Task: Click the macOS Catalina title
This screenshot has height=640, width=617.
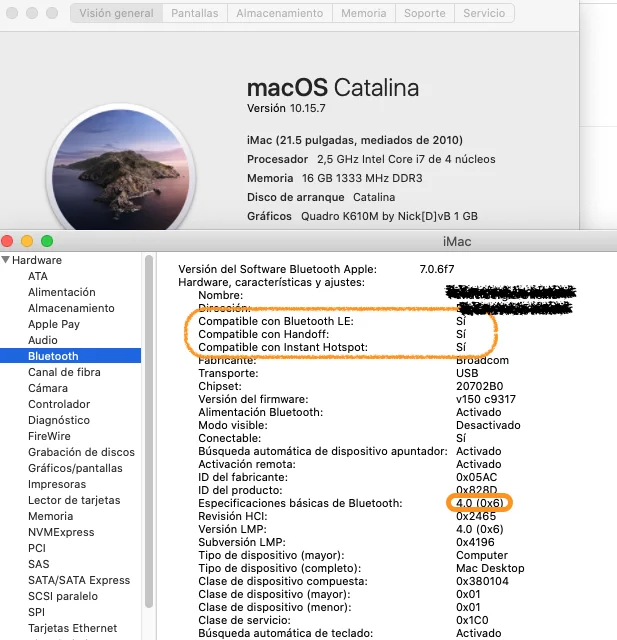Action: click(x=333, y=88)
